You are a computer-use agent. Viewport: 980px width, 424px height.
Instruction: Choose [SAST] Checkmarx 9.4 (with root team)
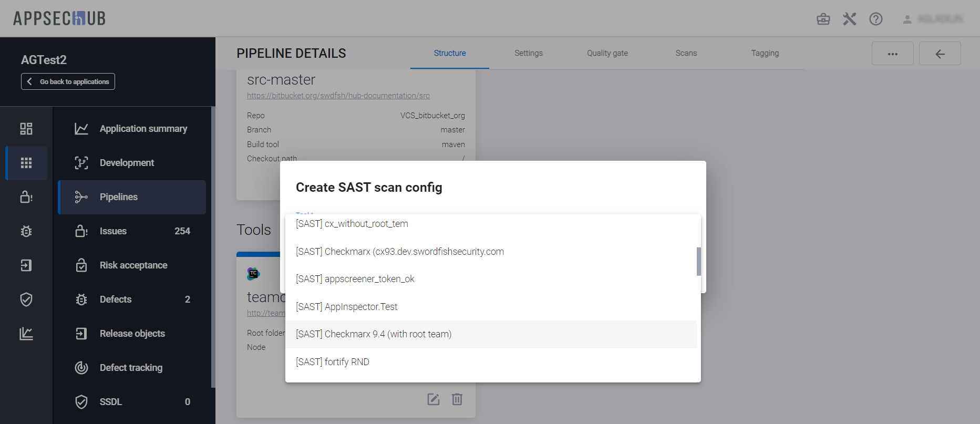pyautogui.click(x=374, y=334)
